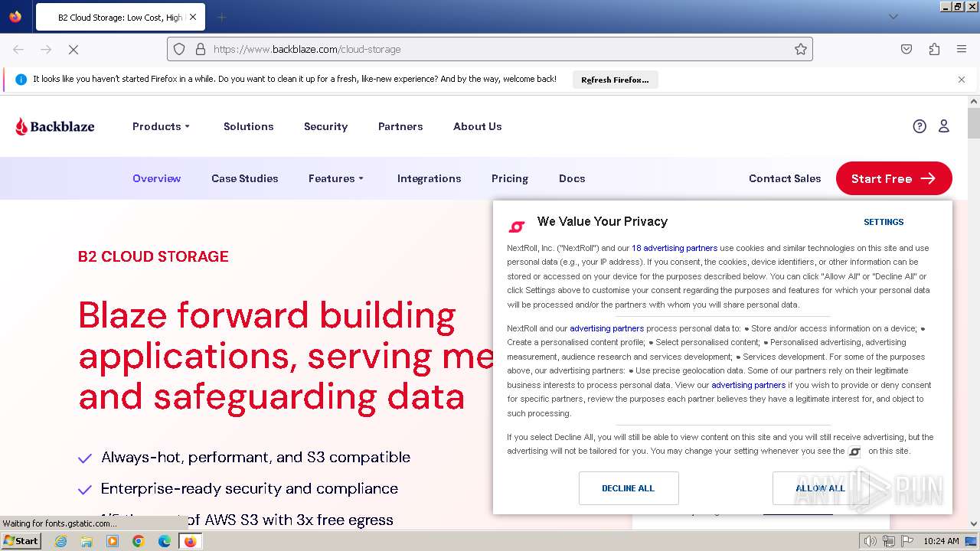This screenshot has height=551, width=980.
Task: Click the Start Free button
Action: click(x=893, y=178)
